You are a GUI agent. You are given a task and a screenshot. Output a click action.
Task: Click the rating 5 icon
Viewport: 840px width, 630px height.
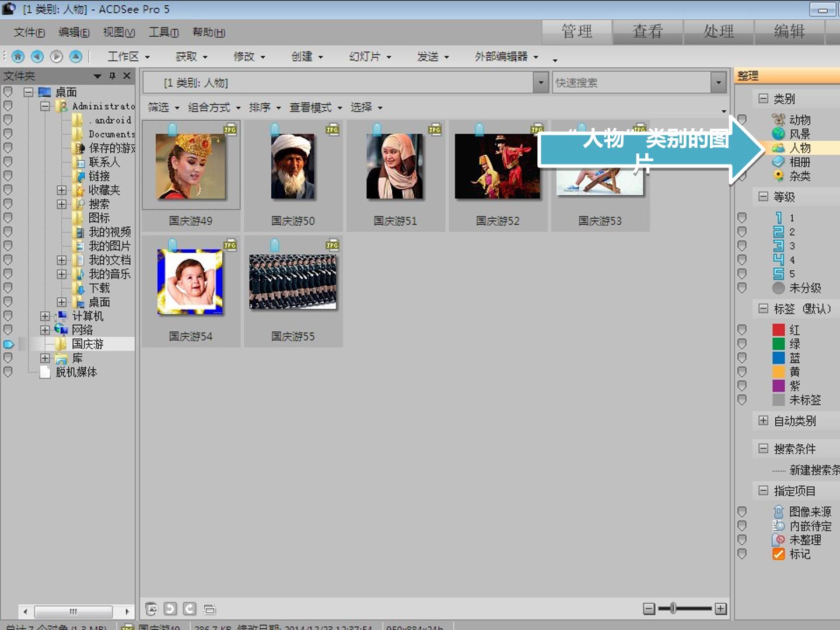click(778, 274)
